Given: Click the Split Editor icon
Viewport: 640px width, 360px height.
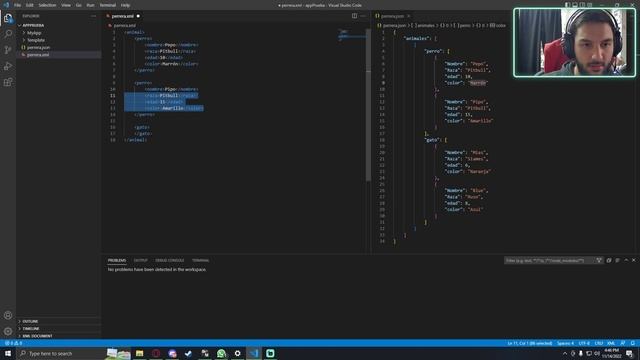Looking at the screenshot, I should point(354,16).
